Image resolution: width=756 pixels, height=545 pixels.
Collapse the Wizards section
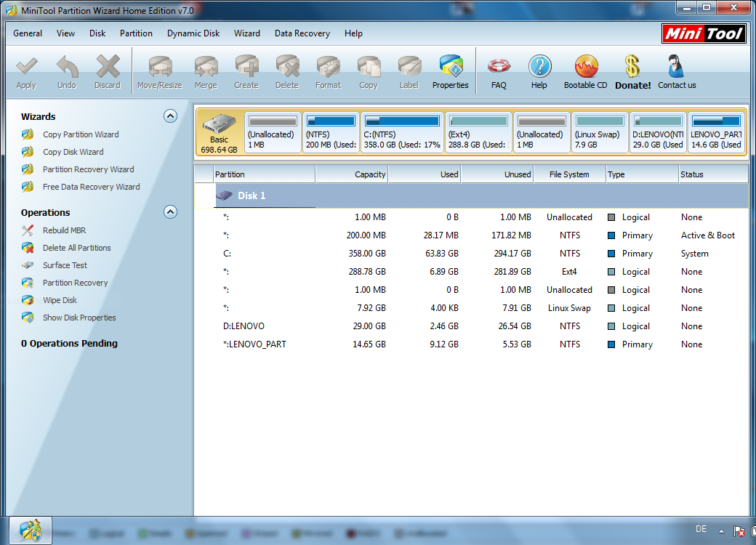170,116
